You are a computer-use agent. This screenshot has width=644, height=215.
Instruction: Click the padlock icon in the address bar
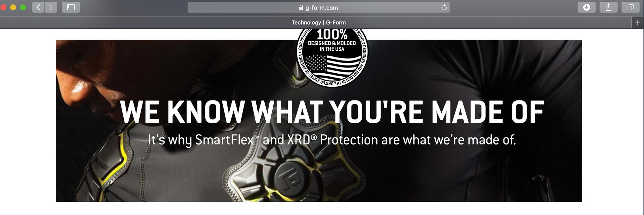301,7
